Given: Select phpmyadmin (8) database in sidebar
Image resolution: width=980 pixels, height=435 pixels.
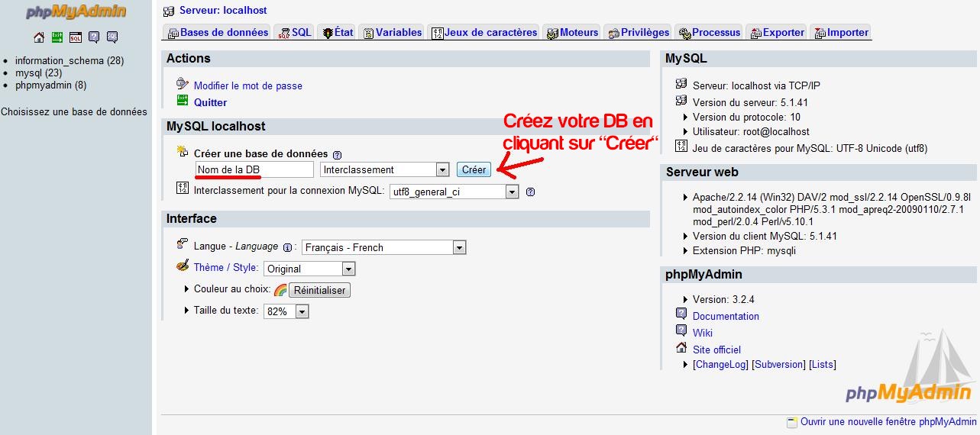Looking at the screenshot, I should 50,85.
